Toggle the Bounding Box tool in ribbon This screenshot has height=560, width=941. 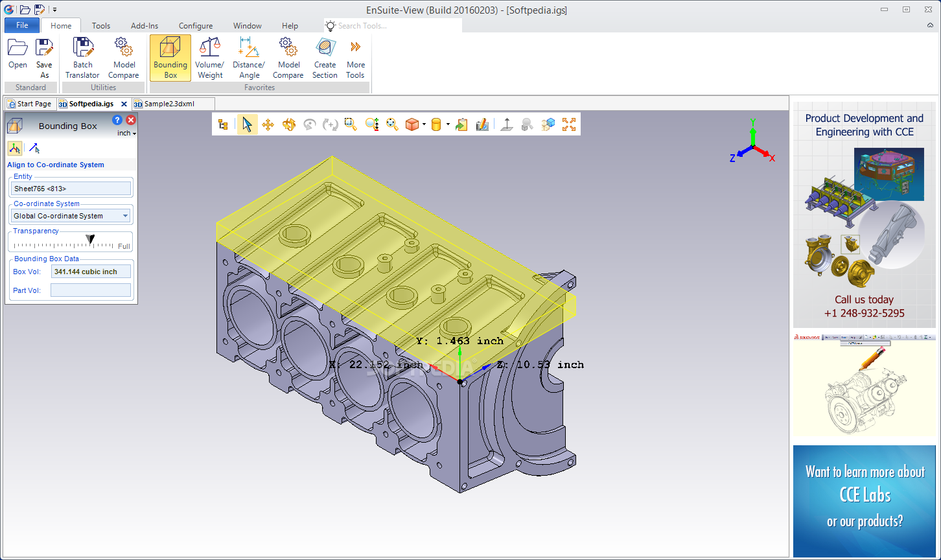(x=170, y=58)
